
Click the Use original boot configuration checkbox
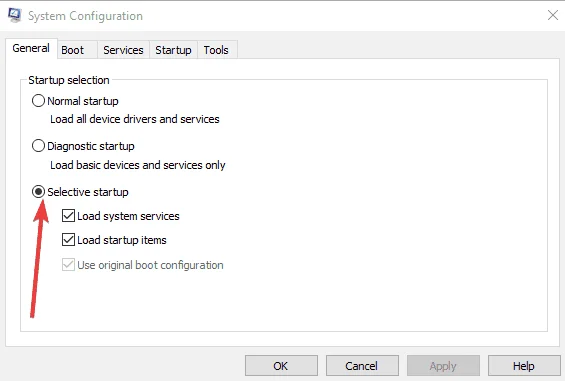tap(68, 265)
